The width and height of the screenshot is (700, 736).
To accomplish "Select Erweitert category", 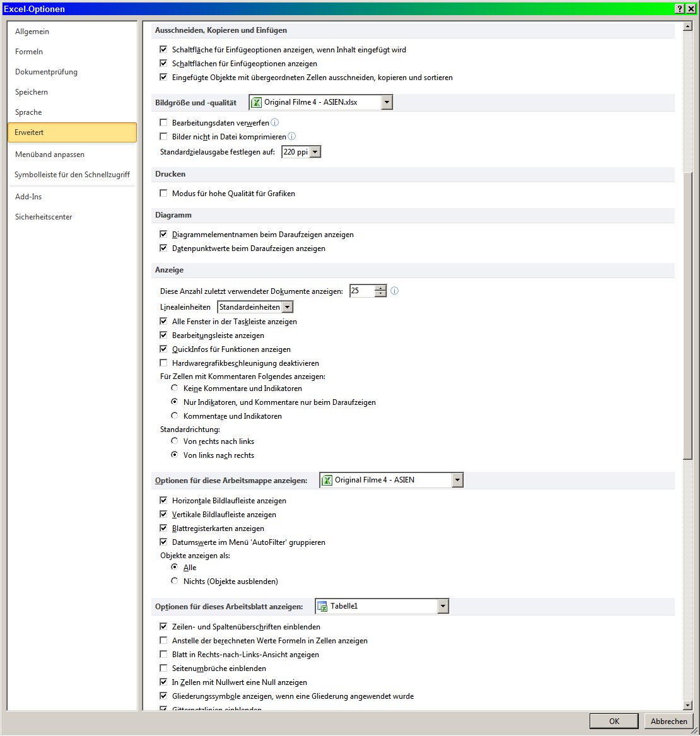I will tap(72, 132).
